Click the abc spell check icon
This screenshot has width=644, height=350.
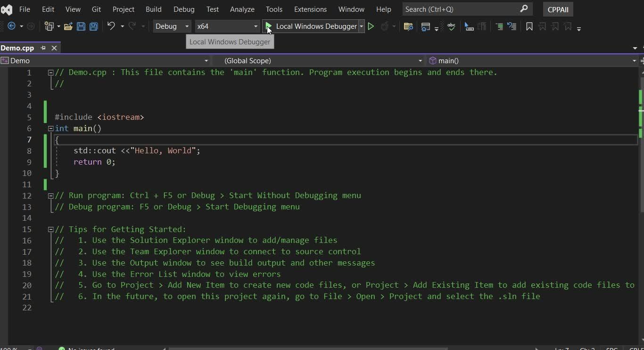[451, 26]
